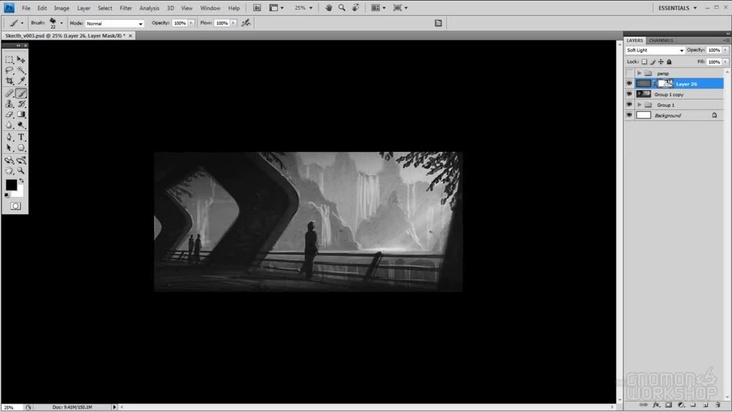732x412 pixels.
Task: Add a layer mask button
Action: (x=669, y=405)
